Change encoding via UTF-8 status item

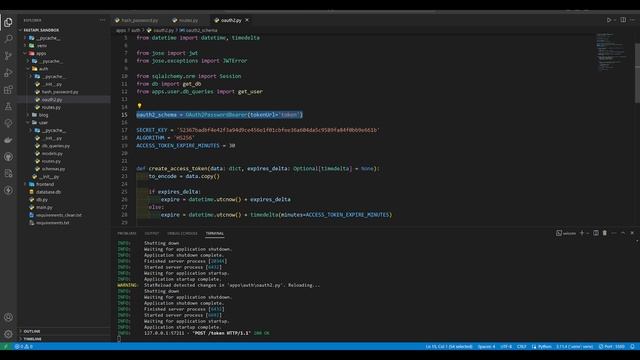[x=506, y=347]
